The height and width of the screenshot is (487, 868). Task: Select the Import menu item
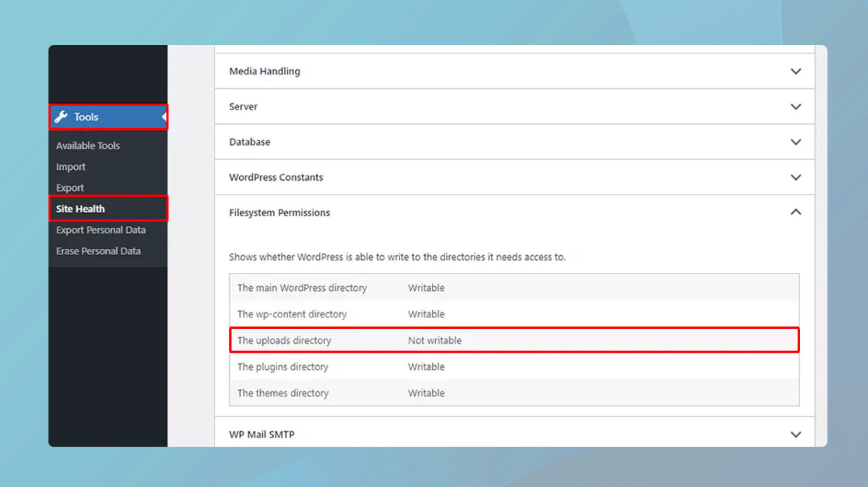click(70, 166)
